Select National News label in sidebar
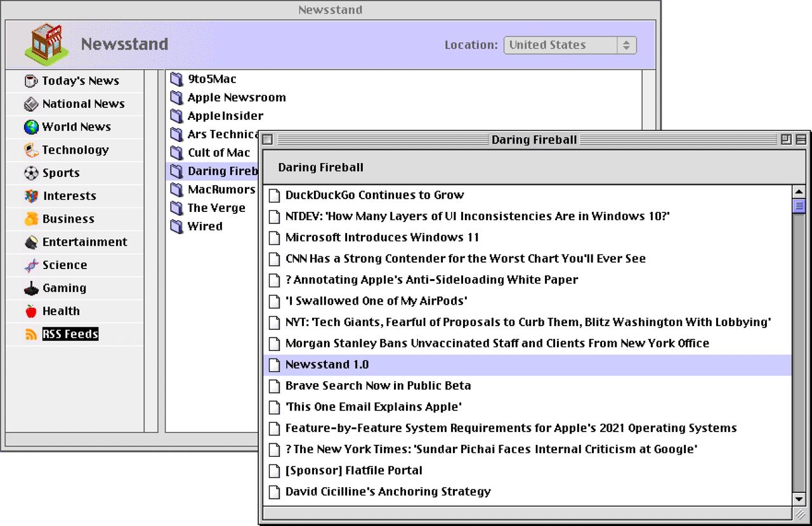This screenshot has width=812, height=526. tap(83, 103)
